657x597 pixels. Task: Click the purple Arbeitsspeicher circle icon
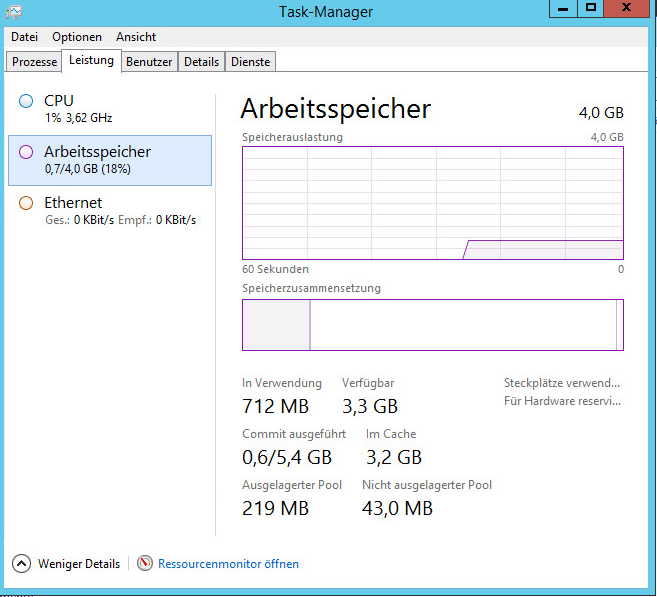26,152
